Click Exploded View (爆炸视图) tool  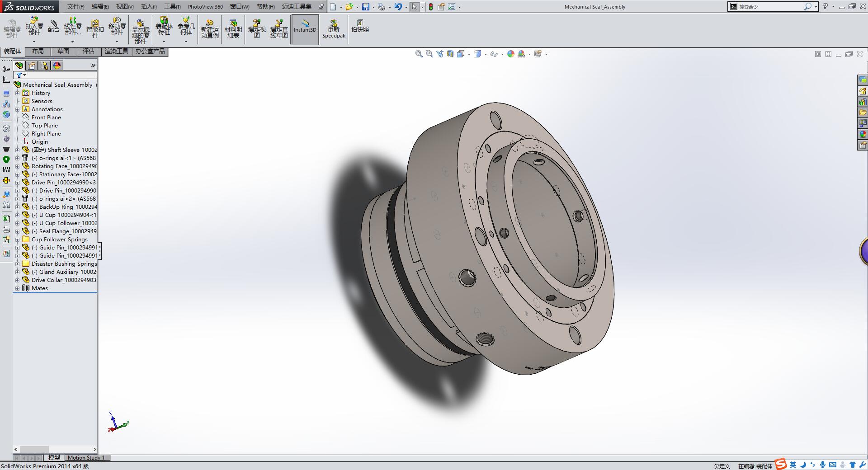tap(257, 29)
